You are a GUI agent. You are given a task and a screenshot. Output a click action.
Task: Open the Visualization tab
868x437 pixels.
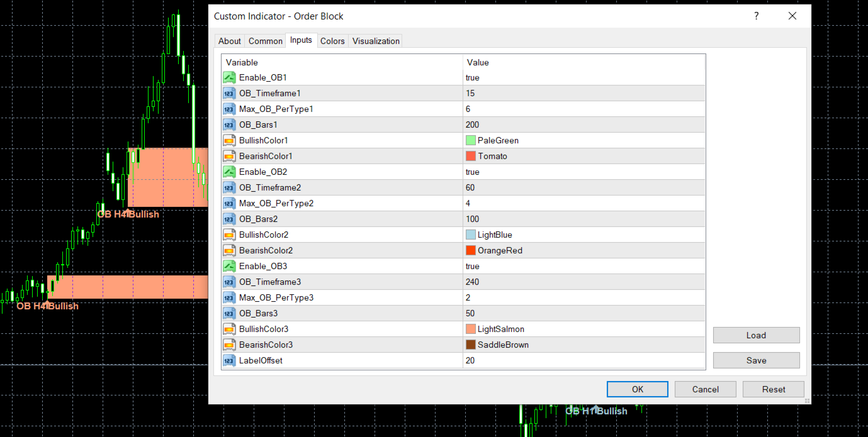tap(375, 41)
